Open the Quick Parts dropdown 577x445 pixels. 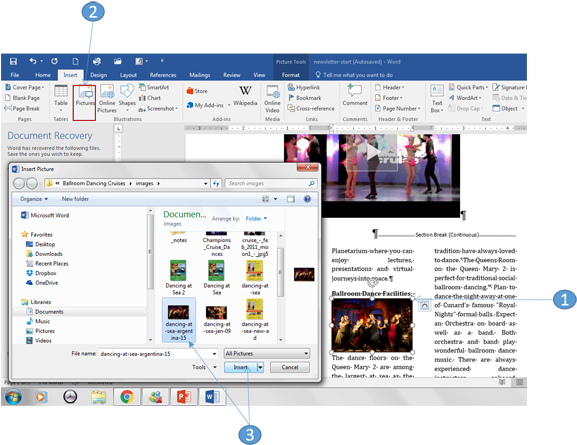(468, 87)
